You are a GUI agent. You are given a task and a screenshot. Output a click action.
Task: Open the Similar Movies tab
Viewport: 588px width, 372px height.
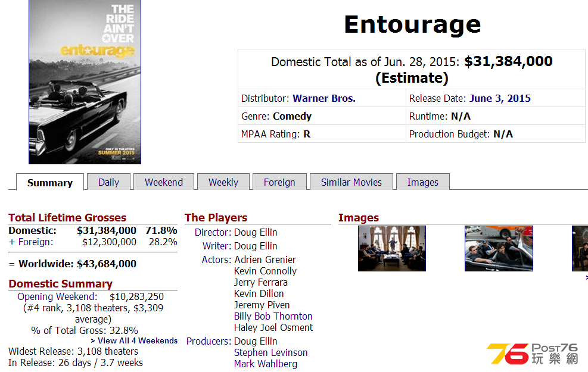(351, 182)
